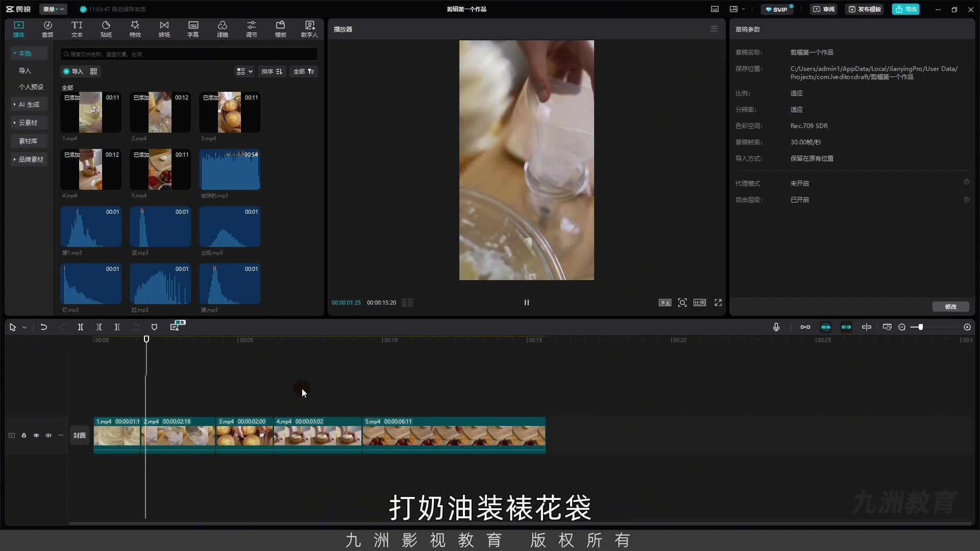980x551 pixels.
Task: Start voiceover recording with microphone icon
Action: (776, 327)
